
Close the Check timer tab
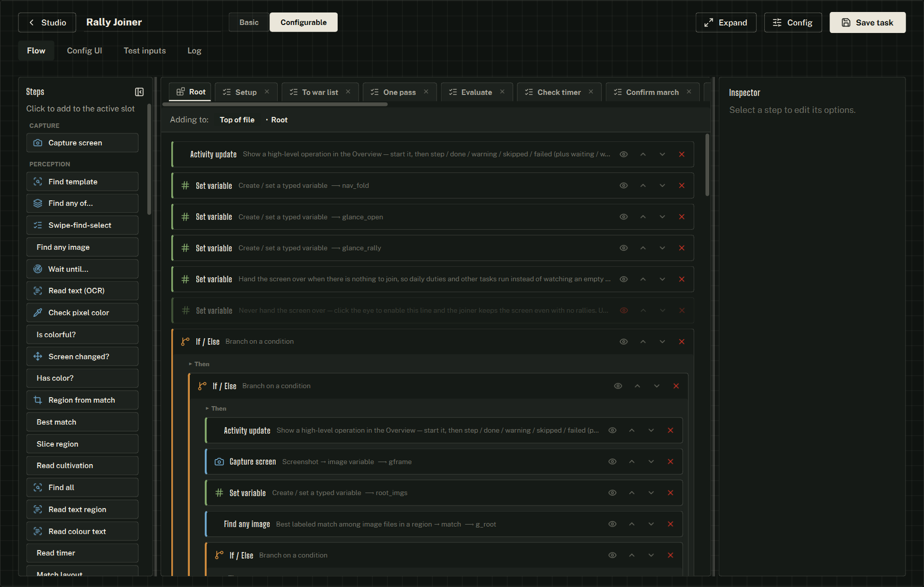(x=591, y=92)
